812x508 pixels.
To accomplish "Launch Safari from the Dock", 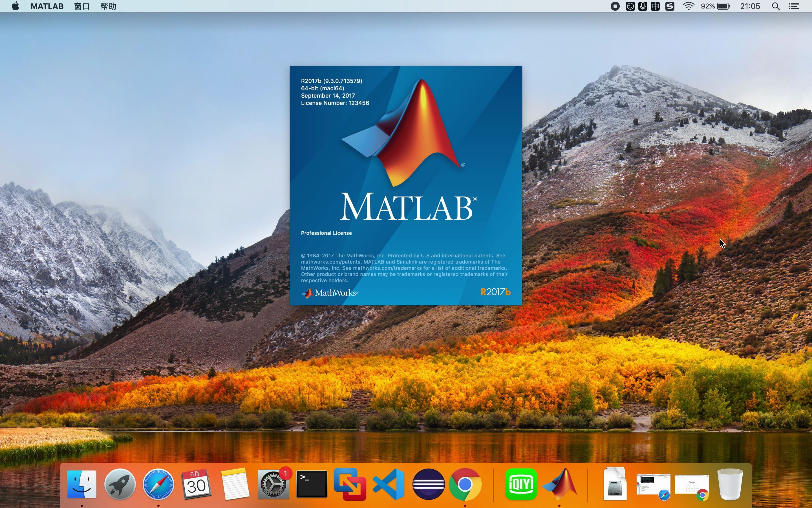I will point(158,484).
